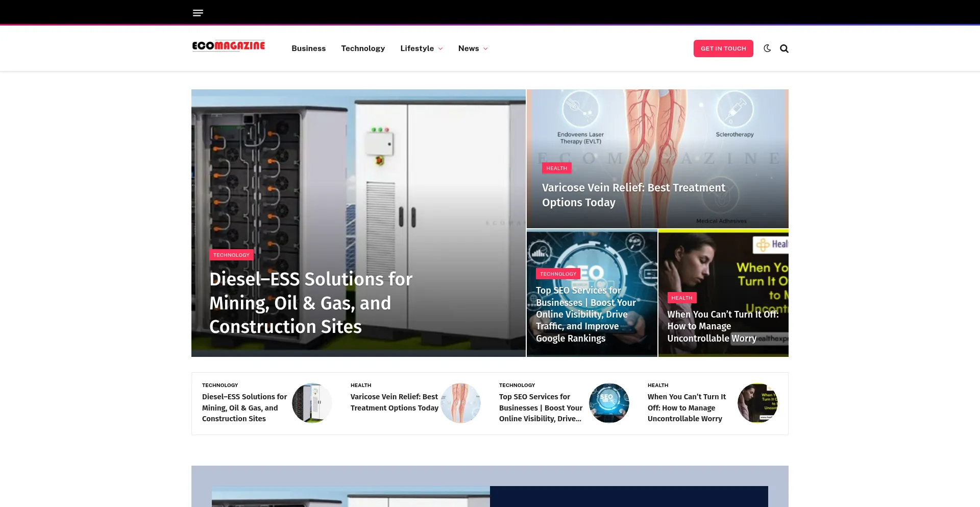Image resolution: width=980 pixels, height=507 pixels.
Task: Click the Health tag on Uncontrollable Worry card
Action: click(682, 298)
